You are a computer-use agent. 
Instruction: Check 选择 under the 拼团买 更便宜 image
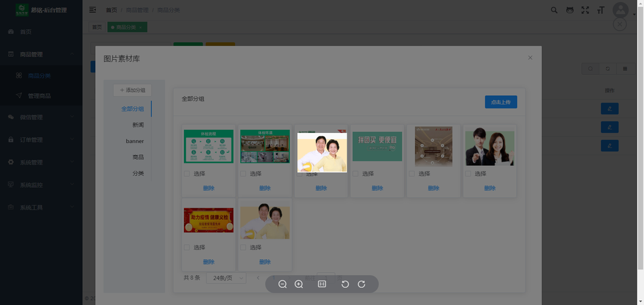click(x=356, y=174)
